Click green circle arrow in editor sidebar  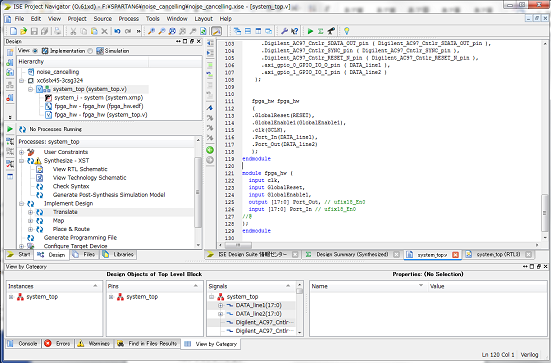point(210,150)
